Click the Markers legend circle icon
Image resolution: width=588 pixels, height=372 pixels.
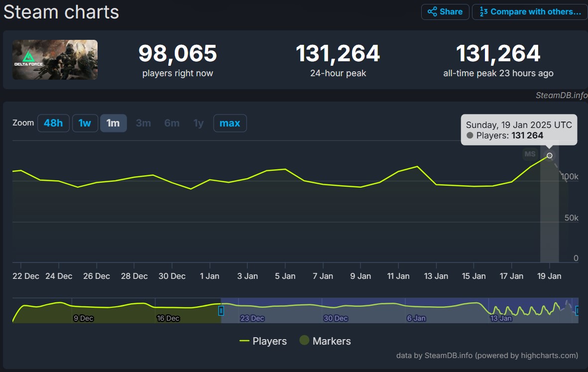[x=305, y=340]
